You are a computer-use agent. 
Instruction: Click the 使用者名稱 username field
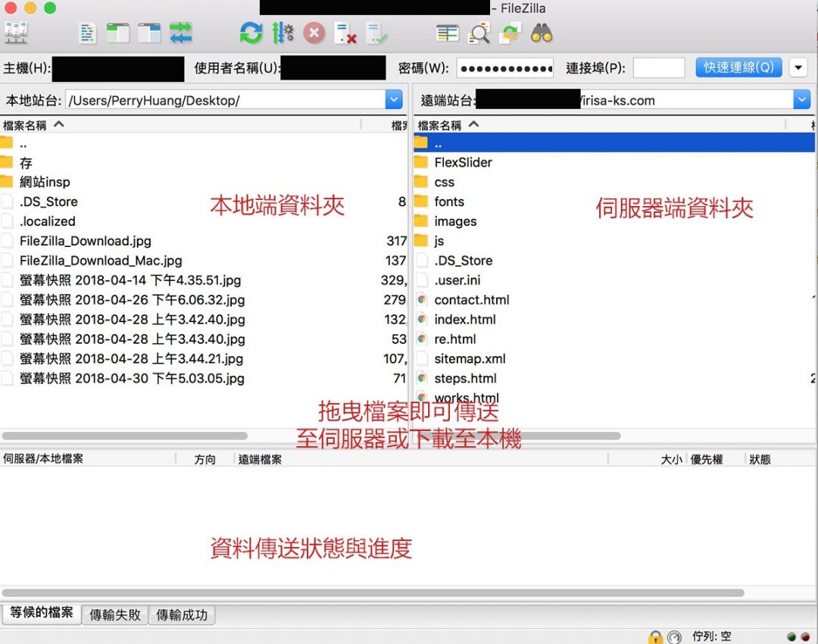pos(333,68)
